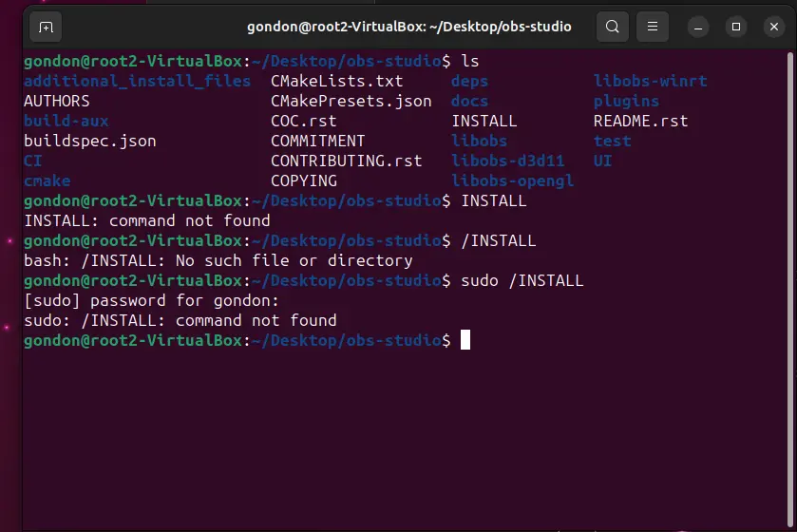
Task: Click the 'ls' command on first prompt
Action: (469, 62)
